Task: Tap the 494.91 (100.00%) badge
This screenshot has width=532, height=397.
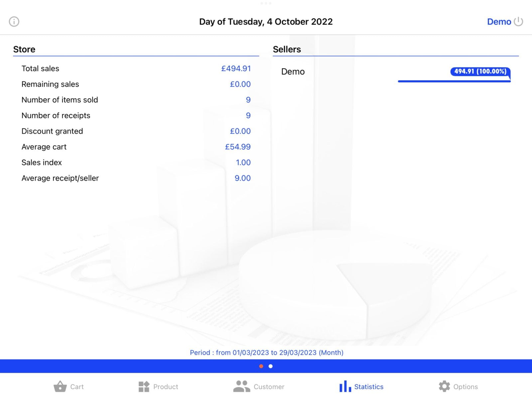Action: coord(480,71)
